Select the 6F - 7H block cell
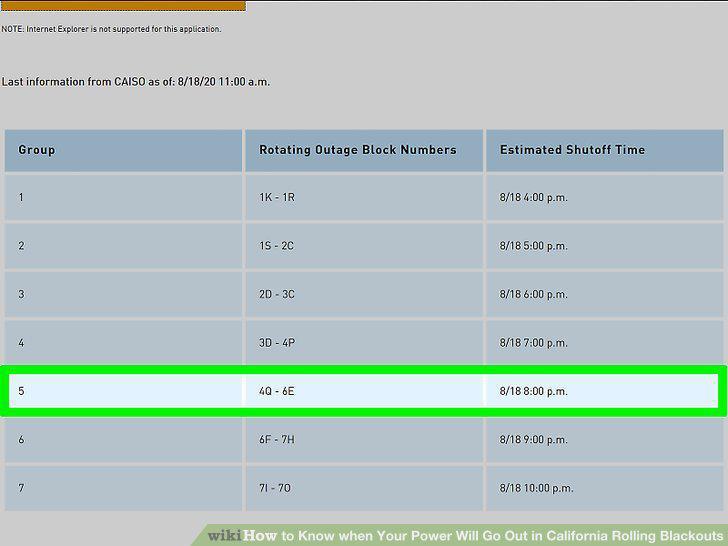 (364, 440)
